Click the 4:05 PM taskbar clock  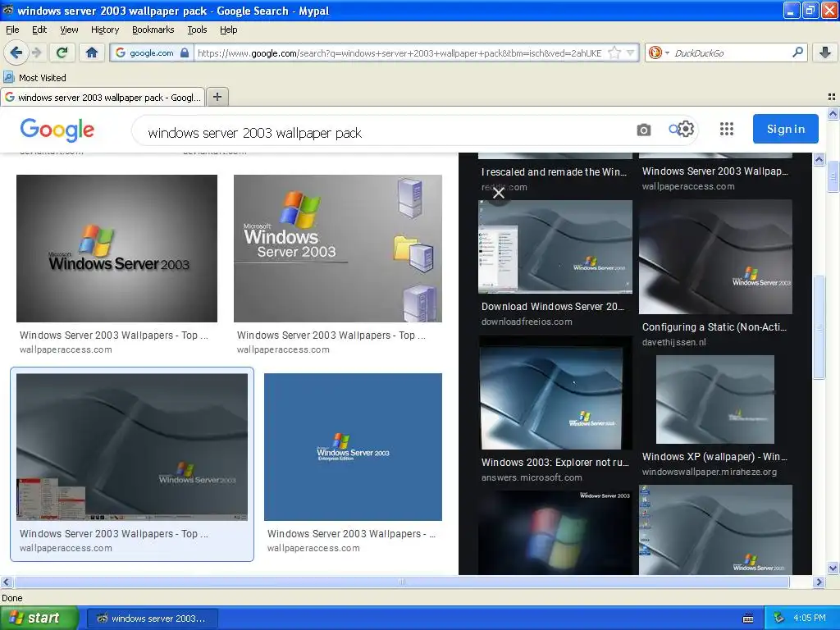coord(810,619)
